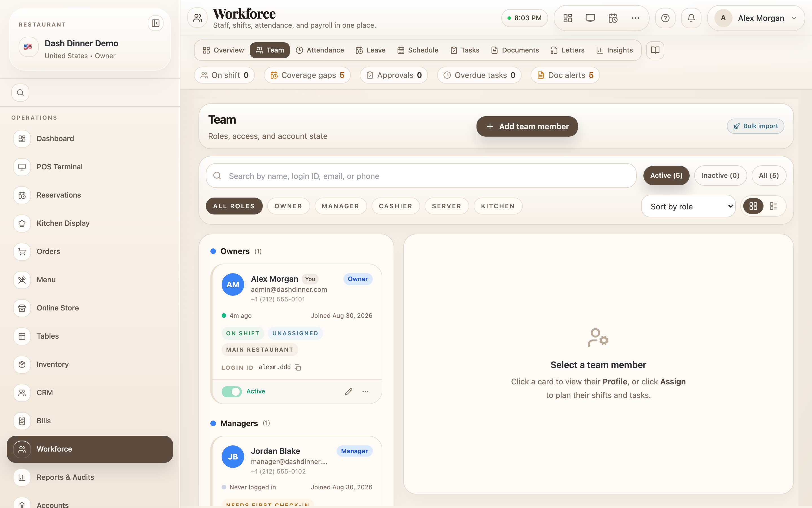This screenshot has height=508, width=812.
Task: Filter team by MANAGER role
Action: tap(341, 206)
